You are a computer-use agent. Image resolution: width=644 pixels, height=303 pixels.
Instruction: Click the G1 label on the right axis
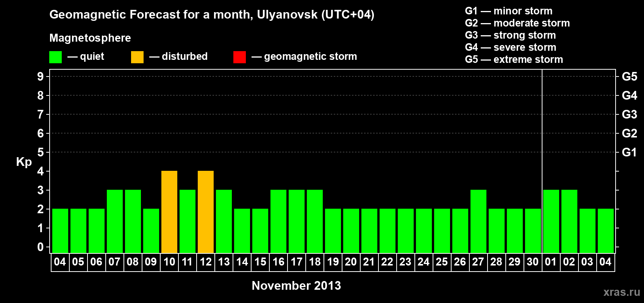[630, 152]
